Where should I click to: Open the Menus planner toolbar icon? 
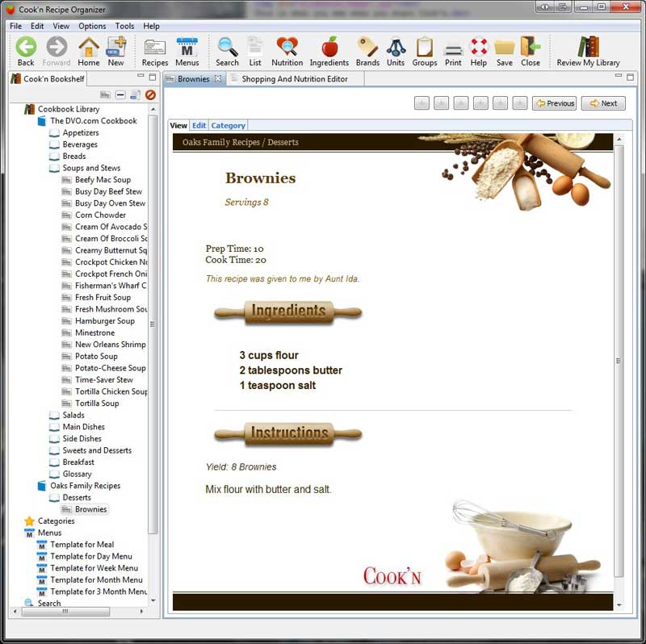point(187,51)
